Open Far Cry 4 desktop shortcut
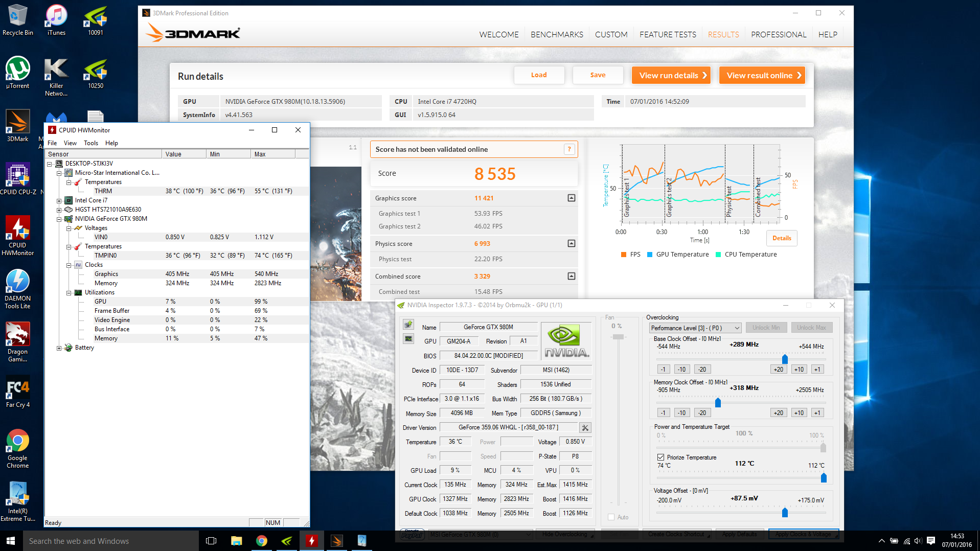The width and height of the screenshot is (980, 551). click(18, 392)
